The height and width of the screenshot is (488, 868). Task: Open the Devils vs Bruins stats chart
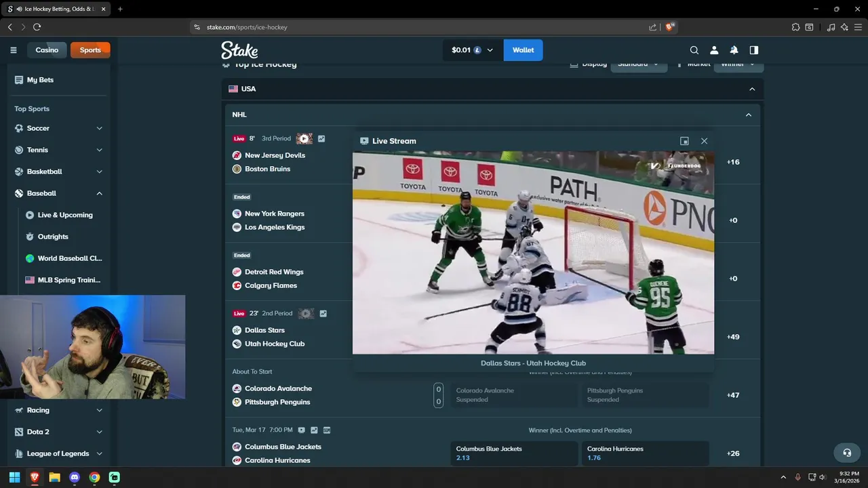(x=321, y=138)
